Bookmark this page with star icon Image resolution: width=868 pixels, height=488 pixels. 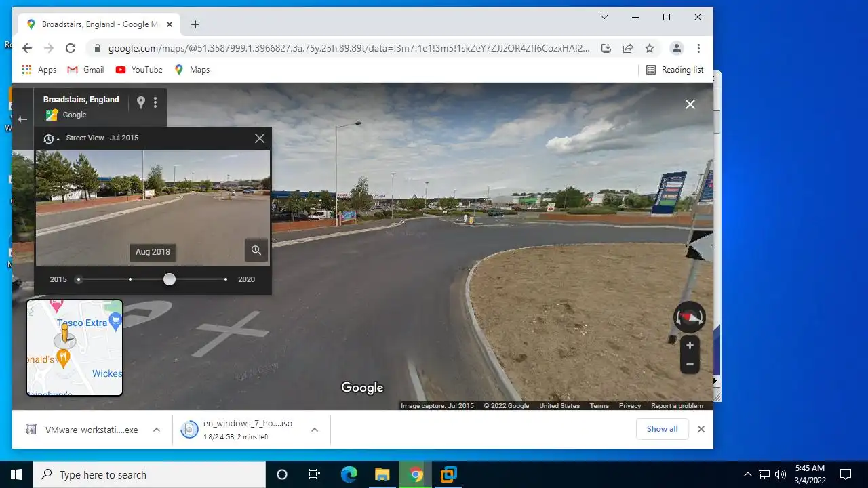[x=650, y=48]
